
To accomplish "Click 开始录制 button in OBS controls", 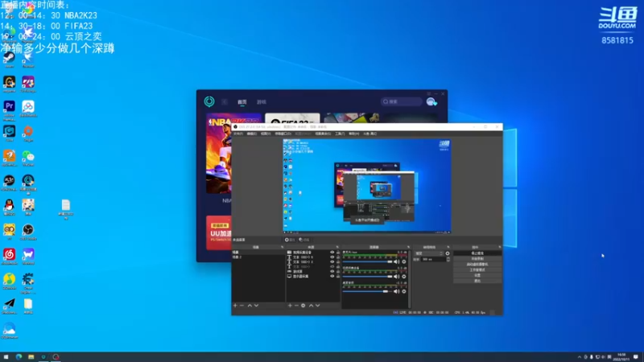I will coord(477,259).
